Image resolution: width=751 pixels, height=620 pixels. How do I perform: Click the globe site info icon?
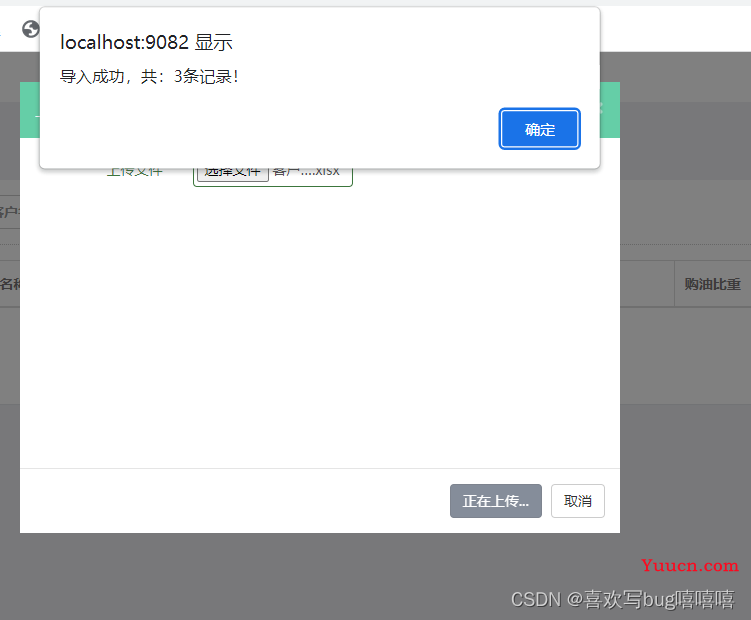(31, 29)
